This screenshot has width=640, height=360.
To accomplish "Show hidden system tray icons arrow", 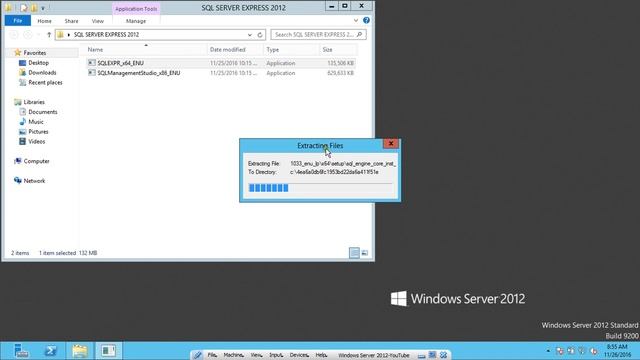I will (x=548, y=351).
